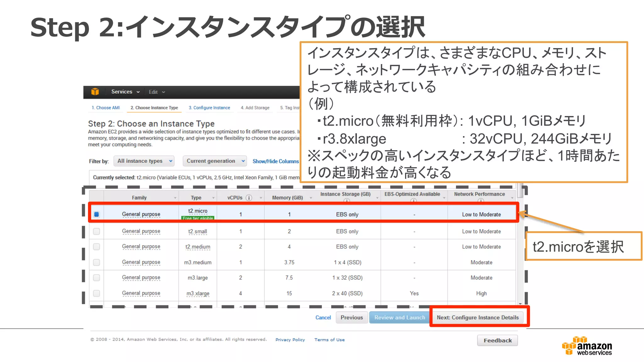The width and height of the screenshot is (644, 362).
Task: Click the AWS console cube home icon
Action: click(x=95, y=92)
